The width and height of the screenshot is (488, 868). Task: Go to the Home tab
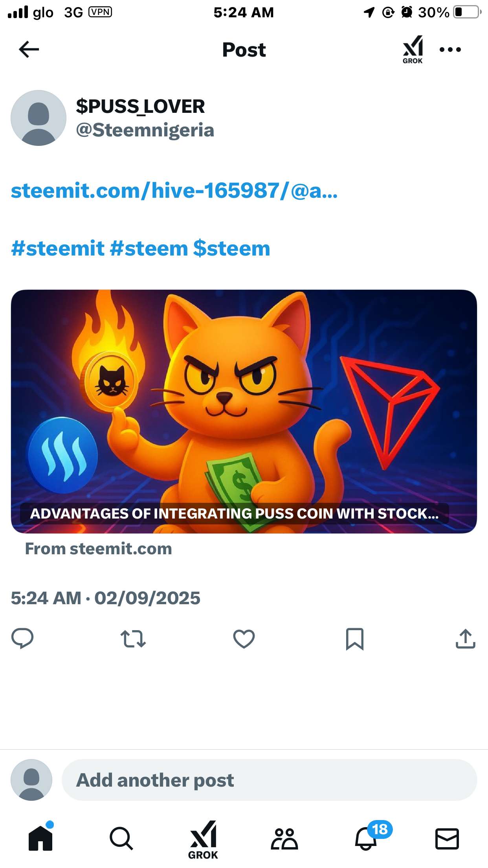[40, 838]
